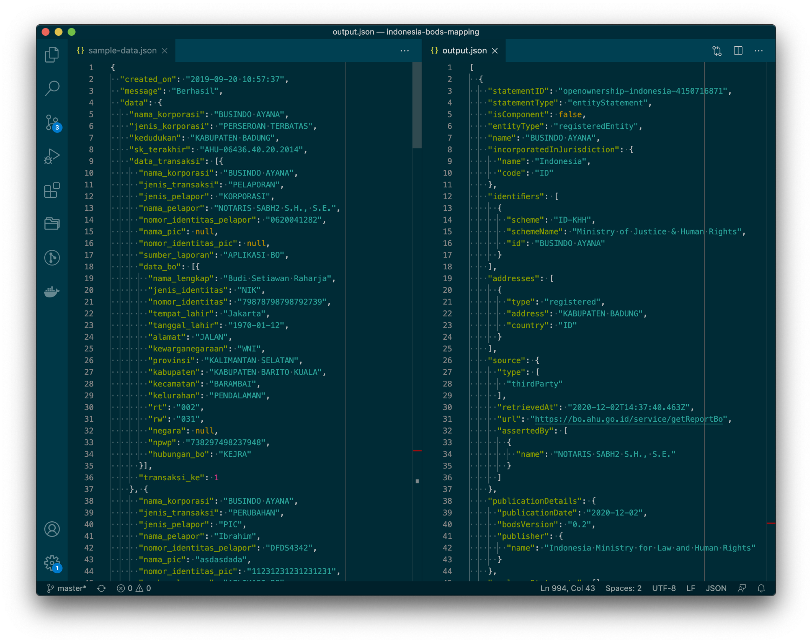The height and width of the screenshot is (644, 812).
Task: Click "AHU-06436.40.20.2014" value
Action: point(251,150)
